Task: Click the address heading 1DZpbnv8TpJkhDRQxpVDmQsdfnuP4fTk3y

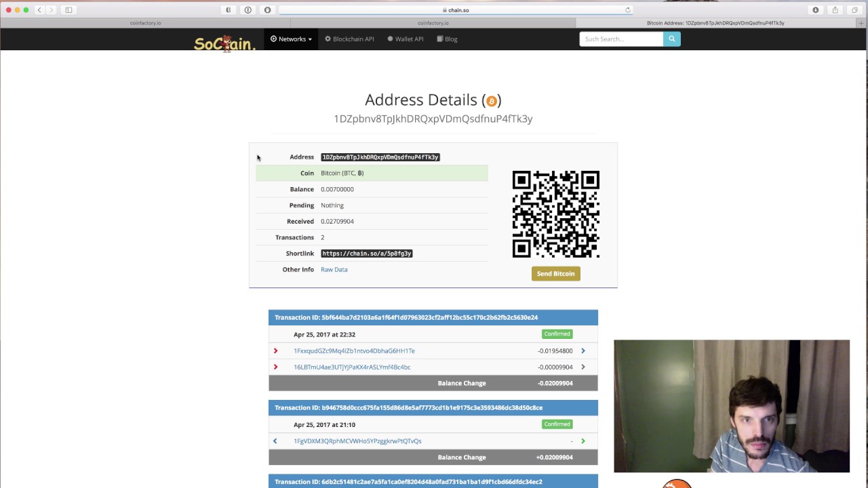Action: click(x=433, y=119)
